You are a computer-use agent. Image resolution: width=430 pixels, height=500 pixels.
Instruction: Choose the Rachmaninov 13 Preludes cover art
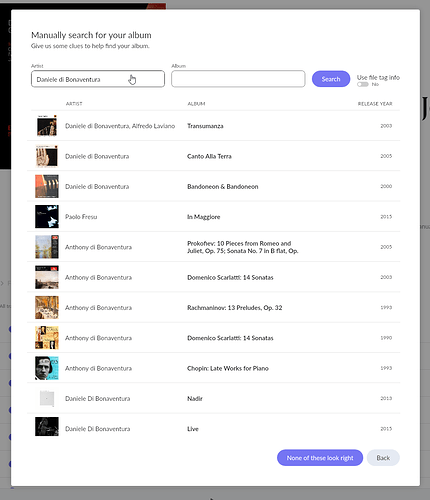coord(47,307)
